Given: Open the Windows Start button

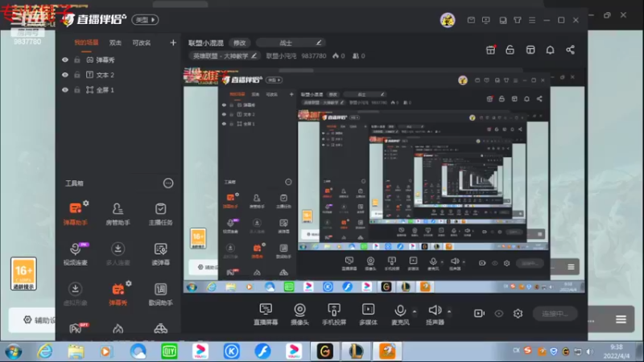Looking at the screenshot, I should (14, 352).
